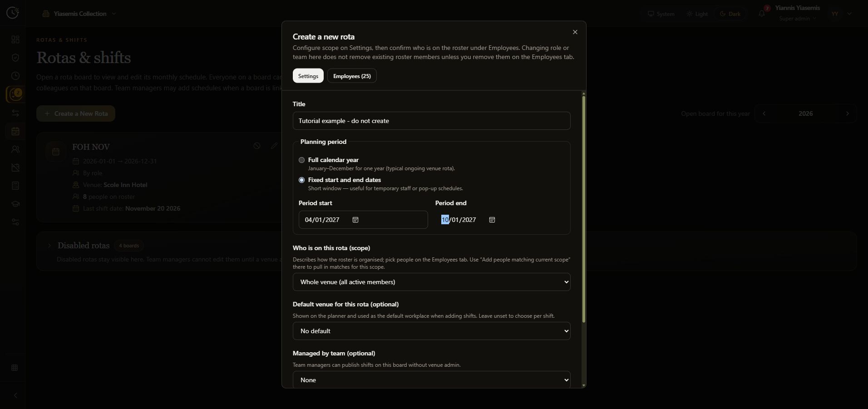Screen dimensions: 868x409
Task: Open Period end calendar picker icon
Action: [492, 220]
